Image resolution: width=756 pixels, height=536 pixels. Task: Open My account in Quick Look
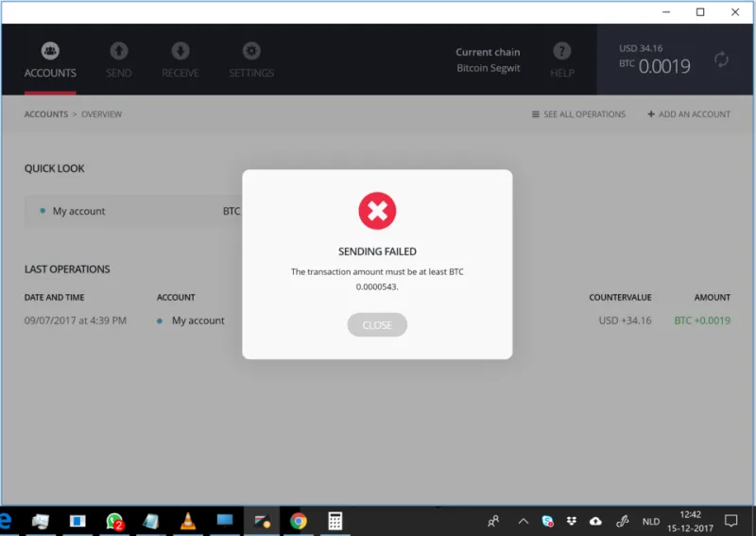[133, 211]
